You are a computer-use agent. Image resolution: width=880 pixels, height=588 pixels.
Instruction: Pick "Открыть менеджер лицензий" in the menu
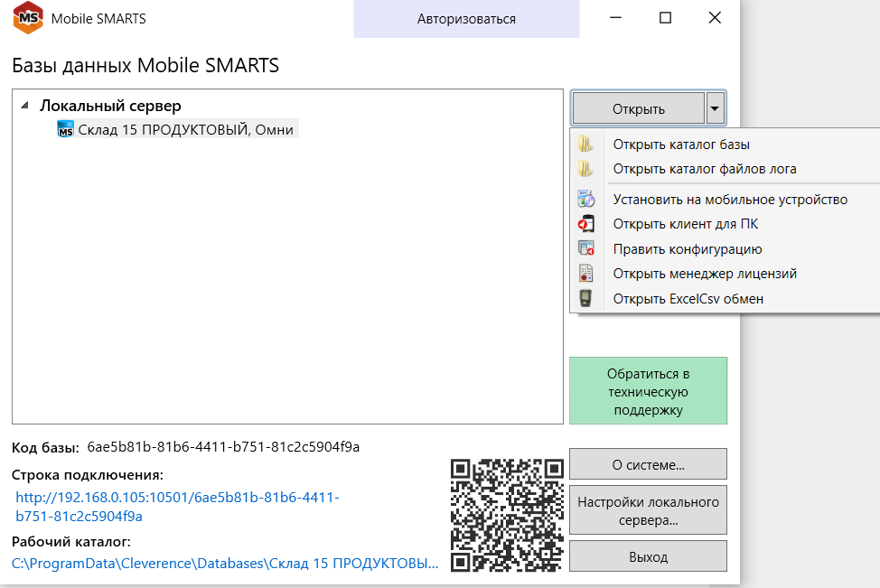tap(725, 274)
